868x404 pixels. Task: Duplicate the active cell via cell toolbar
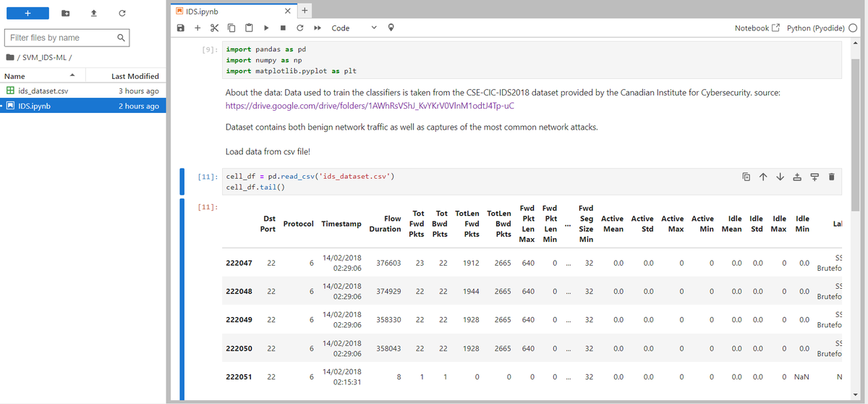pyautogui.click(x=746, y=177)
